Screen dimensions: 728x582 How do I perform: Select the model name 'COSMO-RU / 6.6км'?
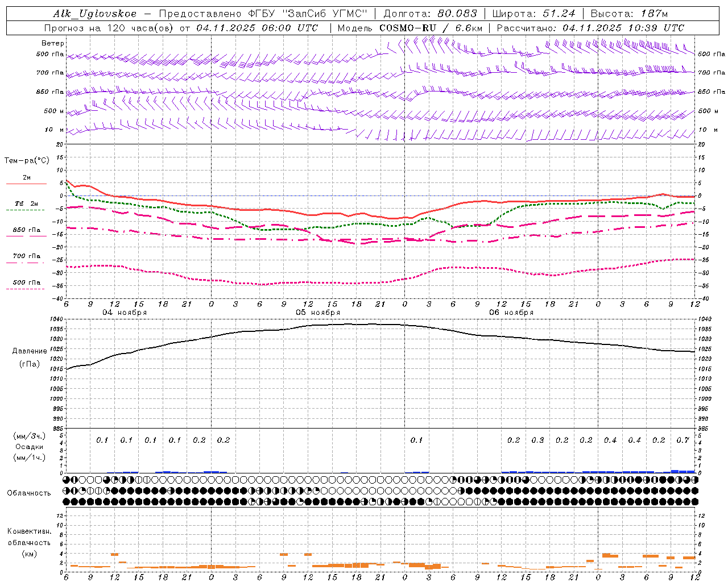point(431,28)
